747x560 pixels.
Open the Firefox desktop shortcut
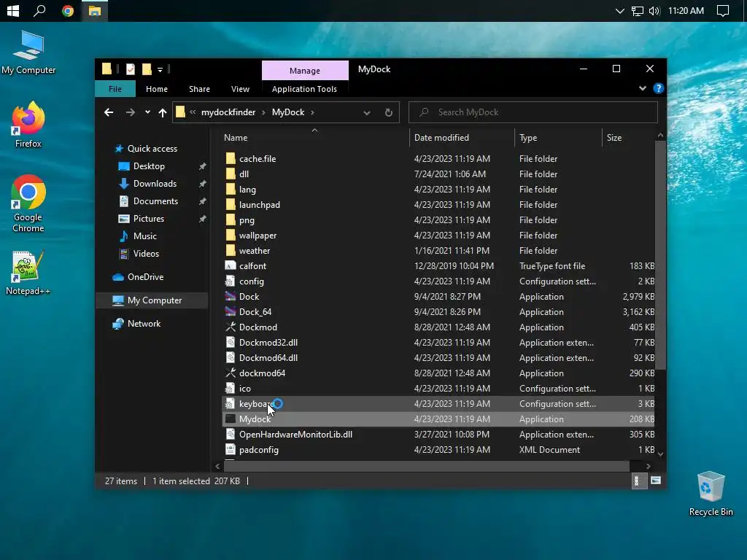click(x=28, y=124)
